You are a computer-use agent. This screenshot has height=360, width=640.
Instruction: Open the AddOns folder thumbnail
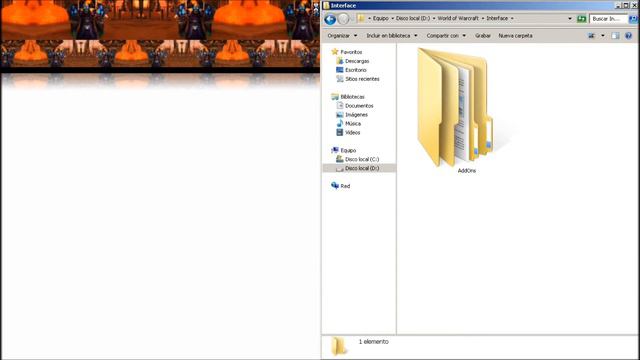click(x=456, y=107)
